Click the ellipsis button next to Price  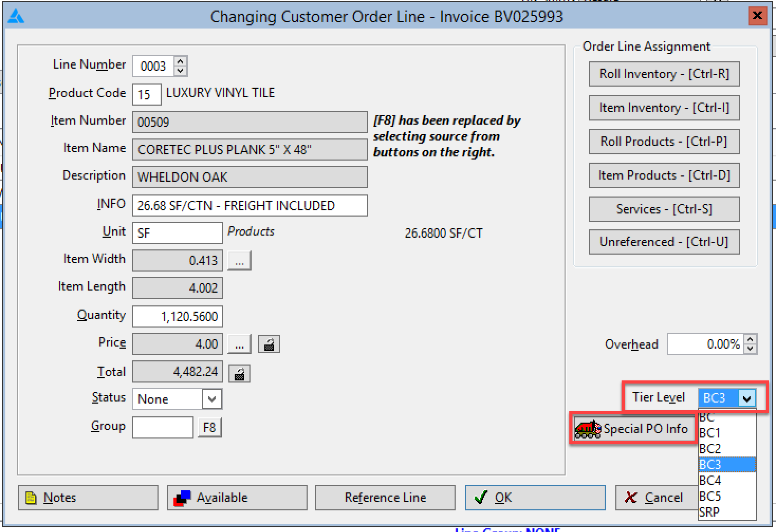(239, 344)
